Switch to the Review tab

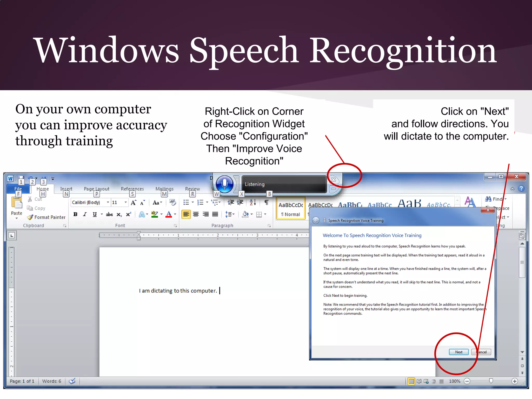pyautogui.click(x=192, y=189)
